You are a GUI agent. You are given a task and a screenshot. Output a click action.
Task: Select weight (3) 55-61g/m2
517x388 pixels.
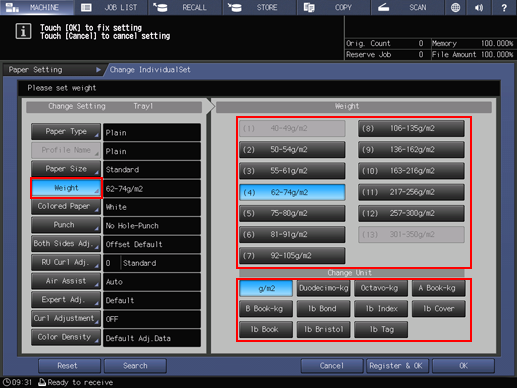tap(292, 171)
